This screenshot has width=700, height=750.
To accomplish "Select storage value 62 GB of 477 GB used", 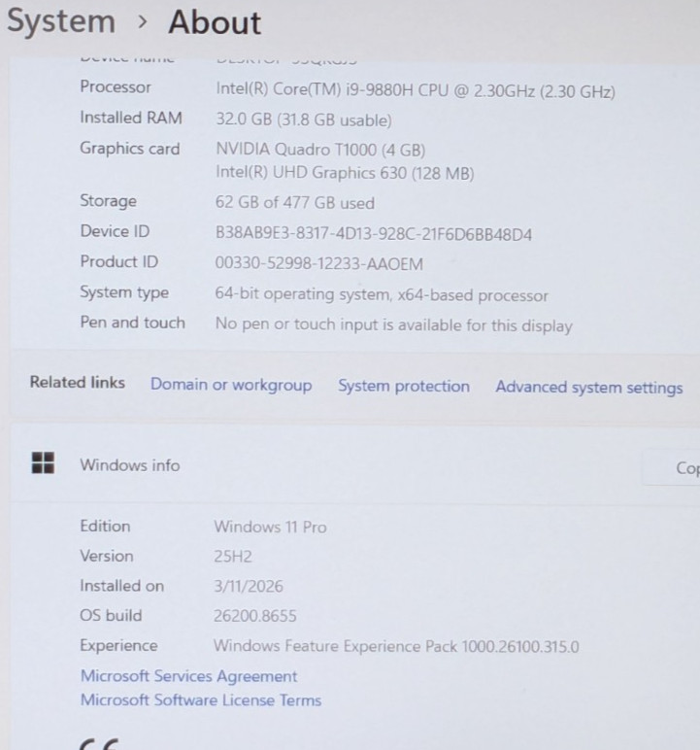I will 294,202.
